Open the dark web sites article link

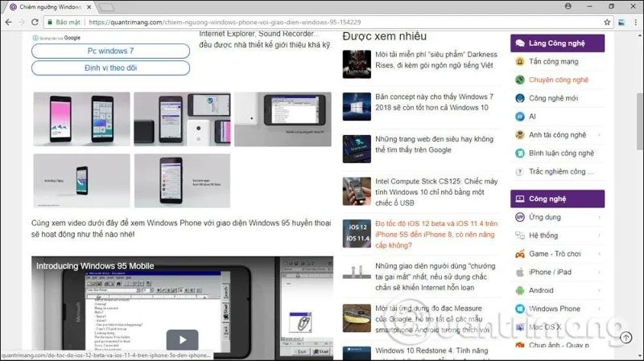click(x=434, y=145)
